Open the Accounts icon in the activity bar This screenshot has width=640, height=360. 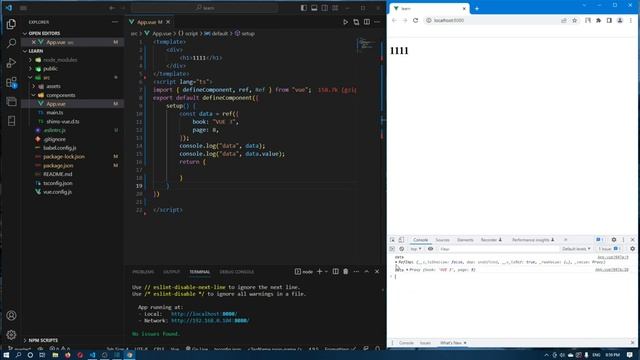tap(11, 316)
